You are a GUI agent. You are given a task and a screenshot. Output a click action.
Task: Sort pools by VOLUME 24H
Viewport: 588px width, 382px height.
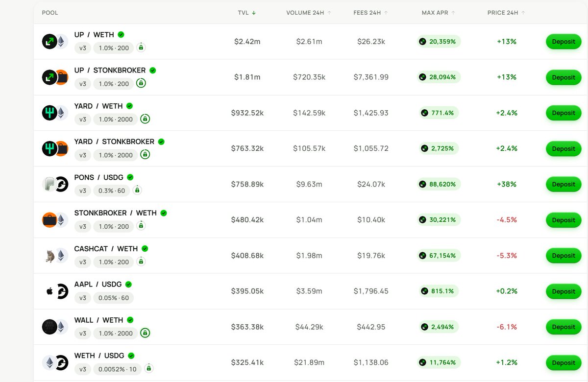point(309,13)
